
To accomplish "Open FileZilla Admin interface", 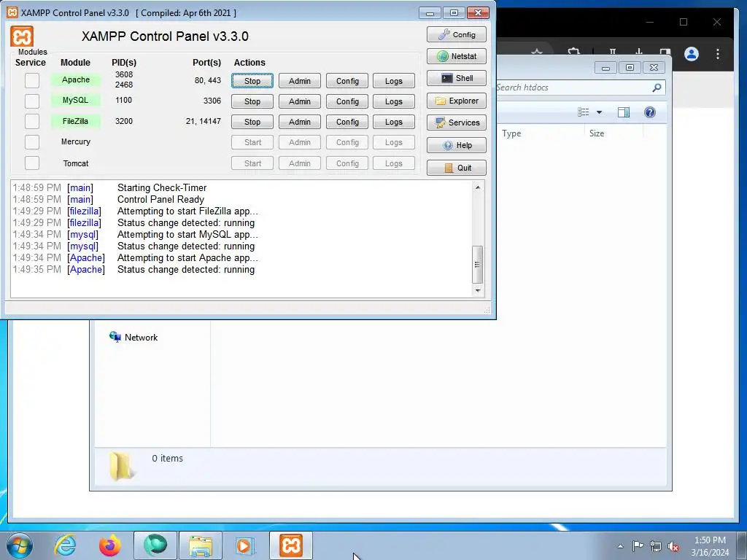I will click(x=299, y=122).
